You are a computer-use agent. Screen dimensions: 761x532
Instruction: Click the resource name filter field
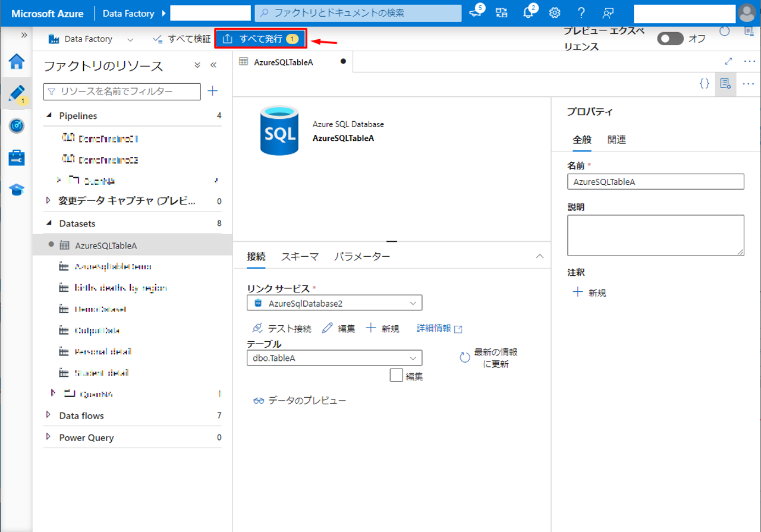pos(122,92)
